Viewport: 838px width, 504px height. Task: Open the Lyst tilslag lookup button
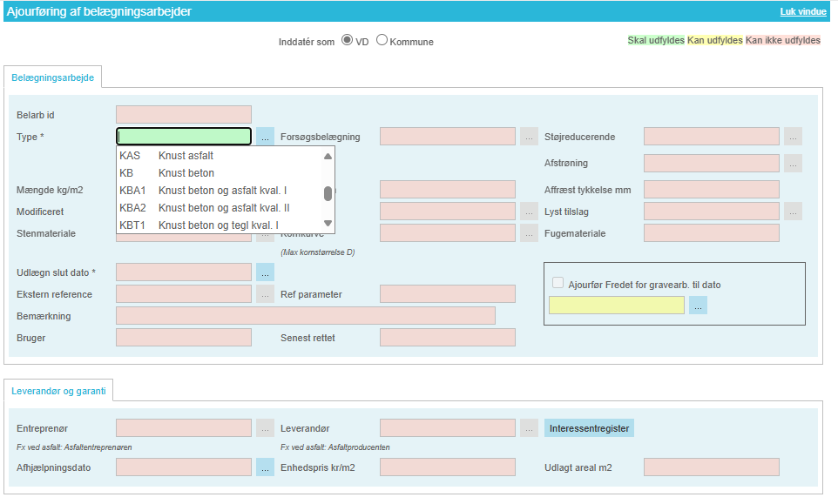pos(793,212)
